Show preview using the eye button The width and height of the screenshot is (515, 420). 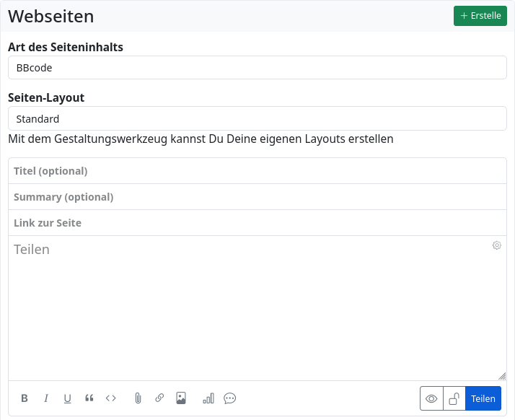(431, 398)
